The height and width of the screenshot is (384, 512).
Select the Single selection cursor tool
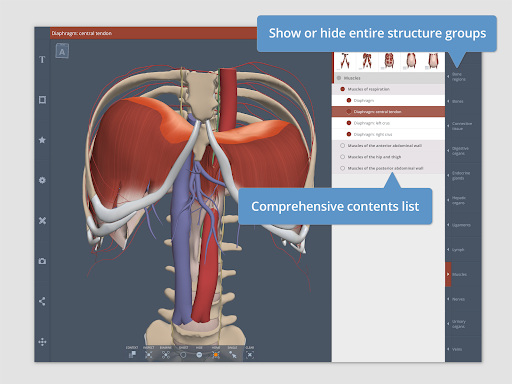click(x=233, y=355)
